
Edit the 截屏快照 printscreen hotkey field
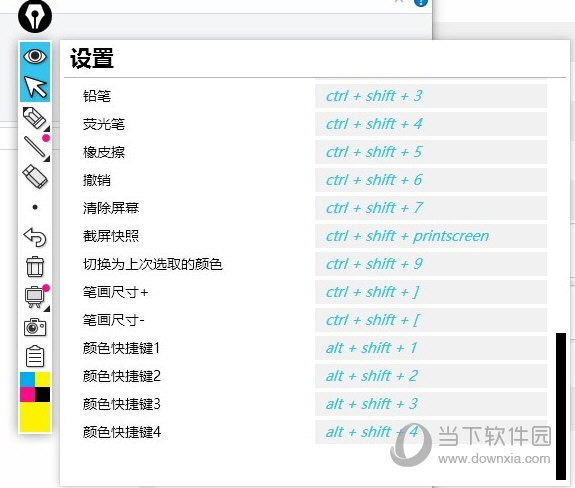coord(431,236)
